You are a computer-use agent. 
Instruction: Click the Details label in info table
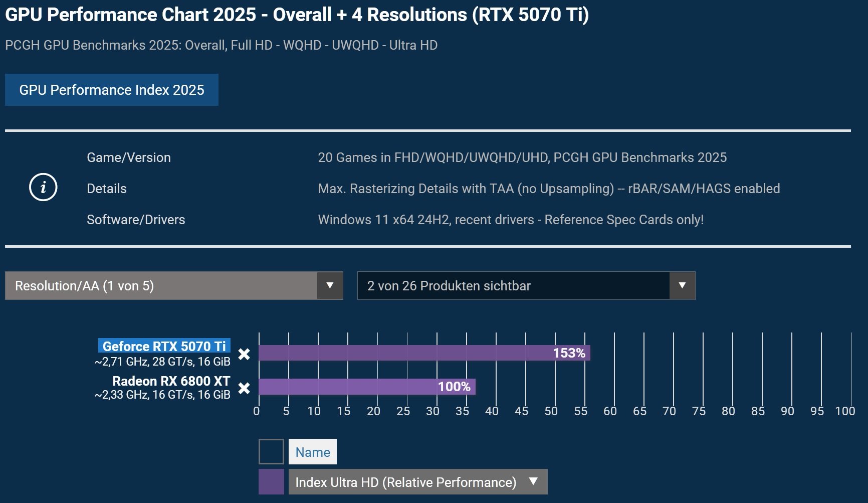pyautogui.click(x=107, y=189)
